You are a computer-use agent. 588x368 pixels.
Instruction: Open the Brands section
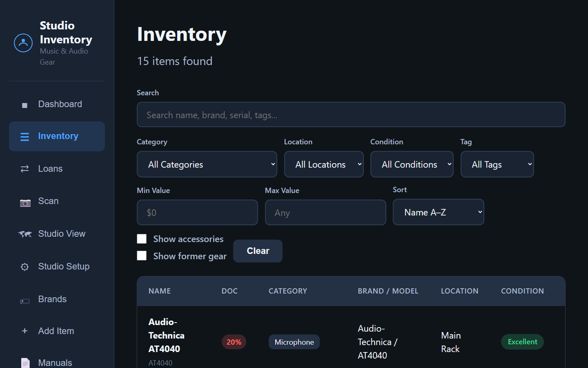coord(57,299)
